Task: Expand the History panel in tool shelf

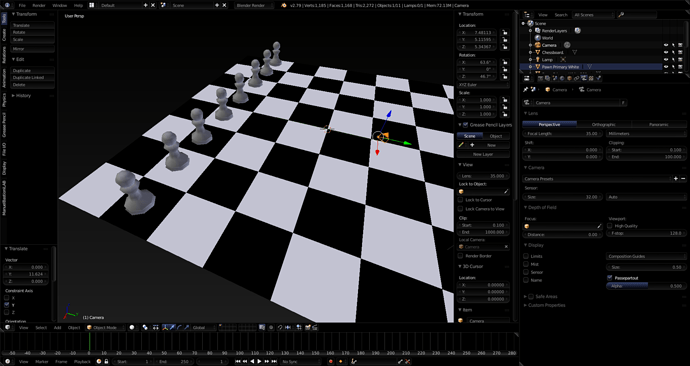Action: click(x=22, y=95)
